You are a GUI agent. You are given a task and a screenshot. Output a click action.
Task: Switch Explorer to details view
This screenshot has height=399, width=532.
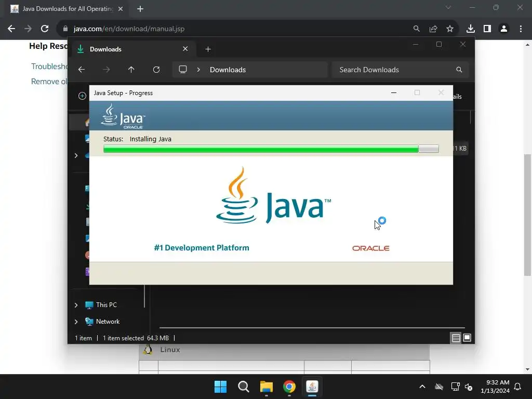coord(456,338)
